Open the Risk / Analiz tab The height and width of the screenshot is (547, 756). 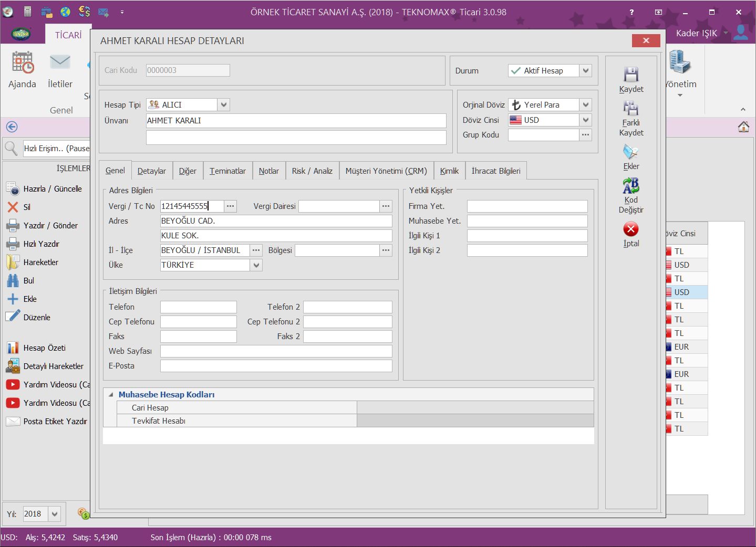point(312,171)
